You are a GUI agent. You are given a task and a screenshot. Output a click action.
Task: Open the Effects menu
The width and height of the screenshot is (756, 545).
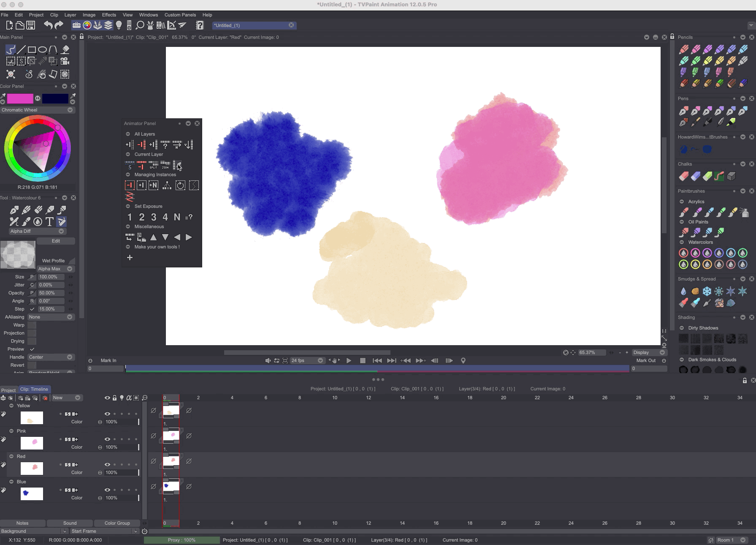pos(109,15)
